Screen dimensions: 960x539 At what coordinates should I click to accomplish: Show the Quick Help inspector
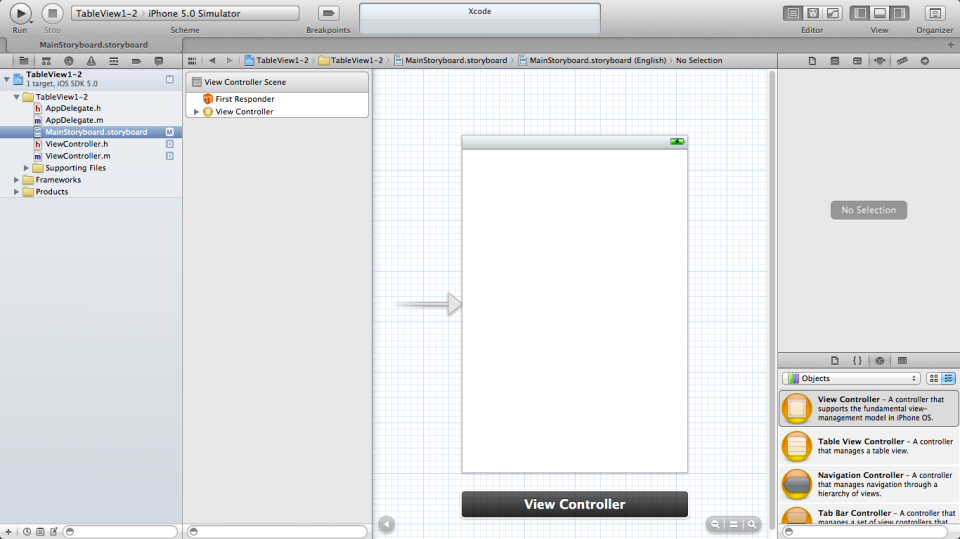pyautogui.click(x=834, y=61)
